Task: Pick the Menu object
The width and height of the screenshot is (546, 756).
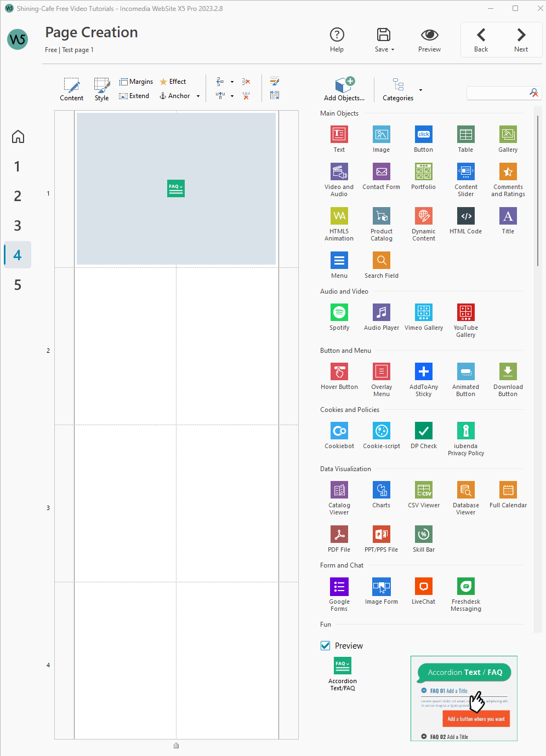Action: pos(339,260)
